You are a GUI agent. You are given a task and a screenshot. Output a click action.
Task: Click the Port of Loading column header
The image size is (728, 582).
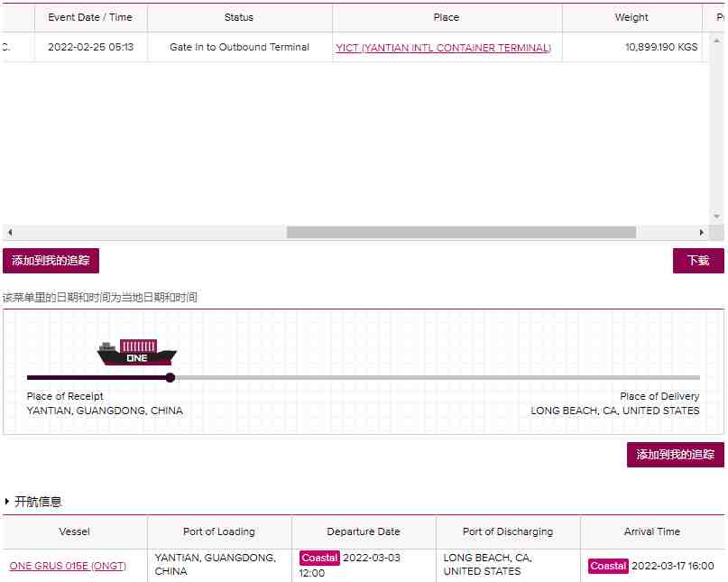pos(219,531)
